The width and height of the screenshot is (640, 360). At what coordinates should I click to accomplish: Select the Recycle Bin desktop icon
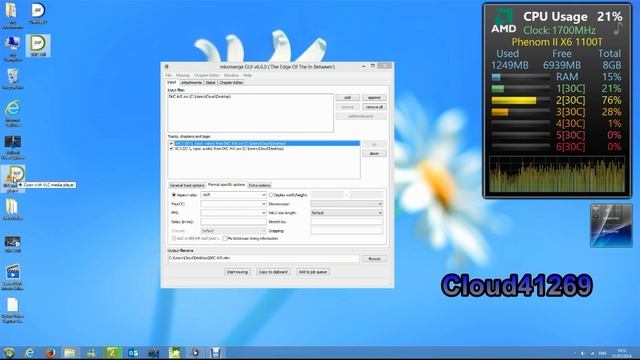[12, 79]
